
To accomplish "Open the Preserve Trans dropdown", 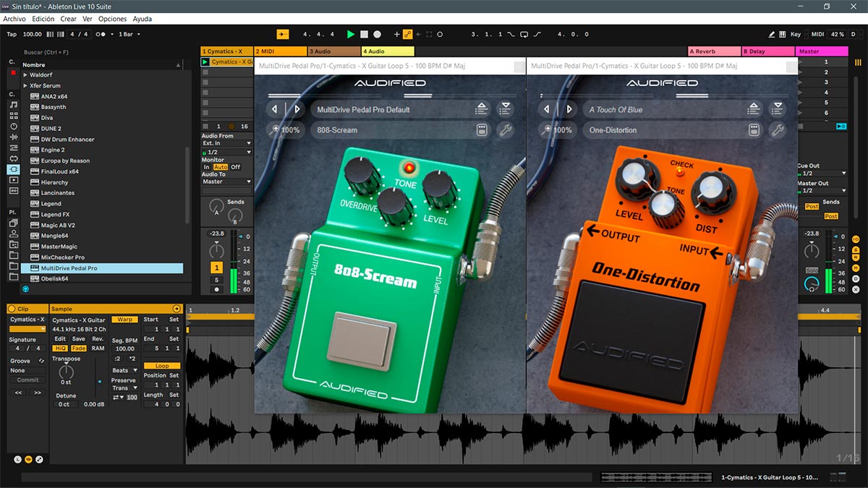I will (124, 388).
